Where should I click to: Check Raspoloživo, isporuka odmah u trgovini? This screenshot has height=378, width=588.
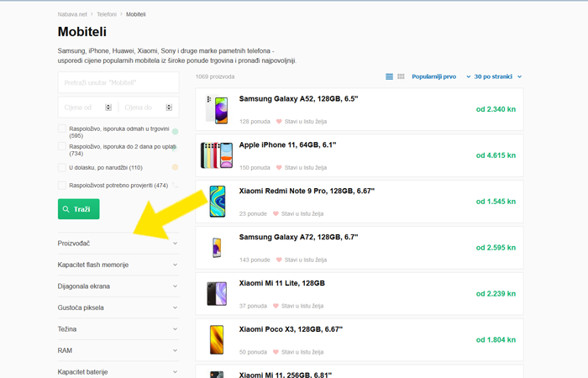click(62, 129)
